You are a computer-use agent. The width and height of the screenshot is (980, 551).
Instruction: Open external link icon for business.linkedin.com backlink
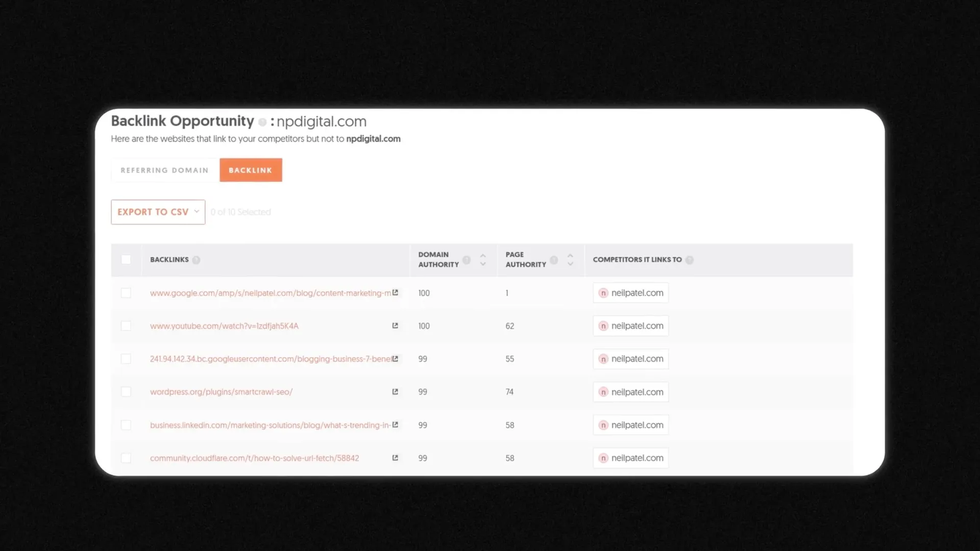click(x=395, y=425)
